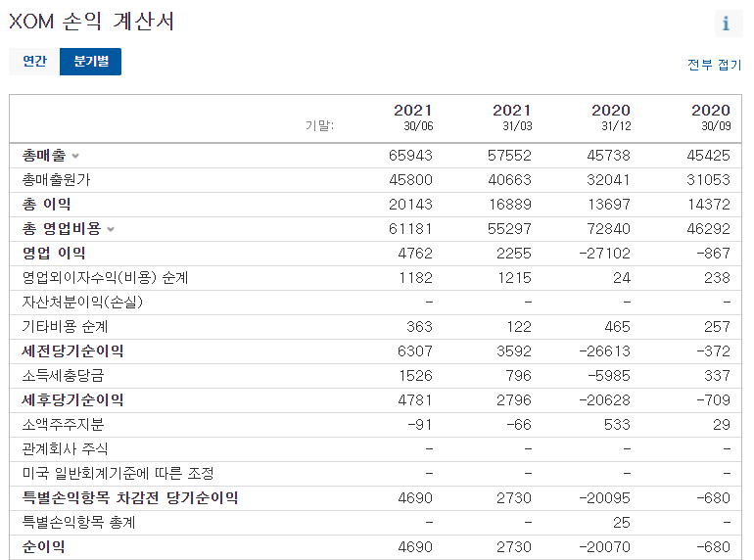Click gross profit value 13697

point(609,205)
